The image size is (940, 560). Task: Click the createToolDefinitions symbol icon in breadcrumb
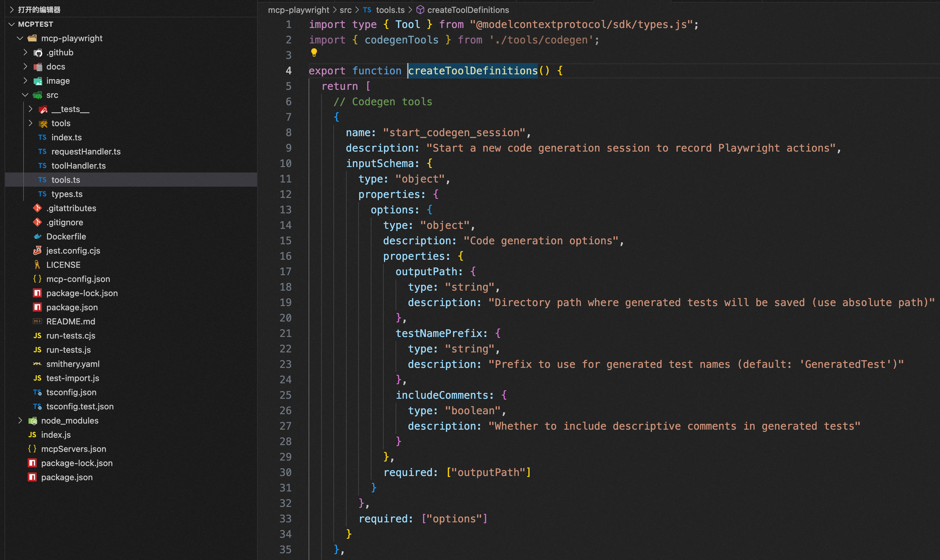(x=420, y=10)
